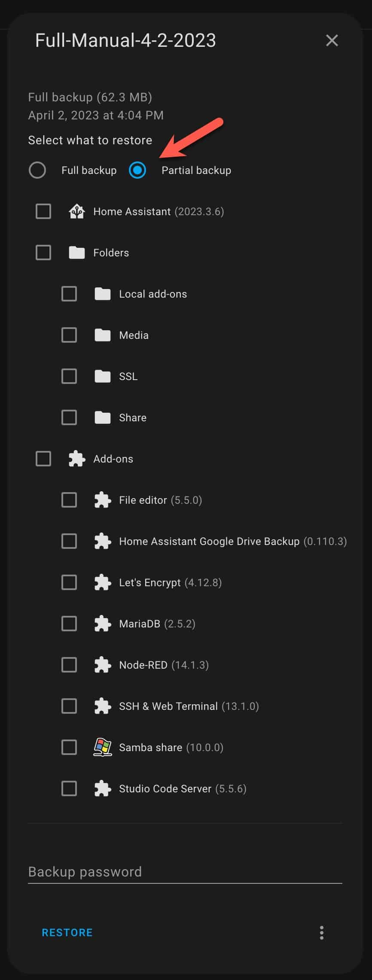Check the Home Assistant (2023.3.6) checkbox
Image resolution: width=372 pixels, height=980 pixels.
coord(43,211)
